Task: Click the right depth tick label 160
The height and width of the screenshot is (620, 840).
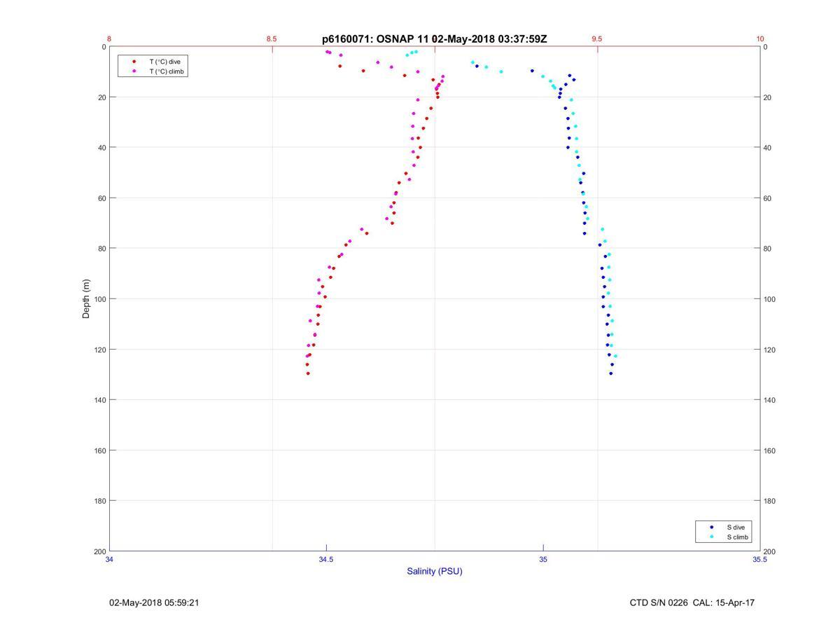Action: click(x=769, y=450)
